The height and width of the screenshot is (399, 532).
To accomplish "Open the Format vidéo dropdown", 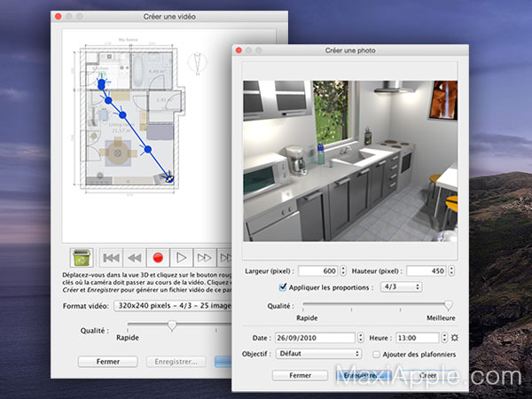I will tap(172, 306).
